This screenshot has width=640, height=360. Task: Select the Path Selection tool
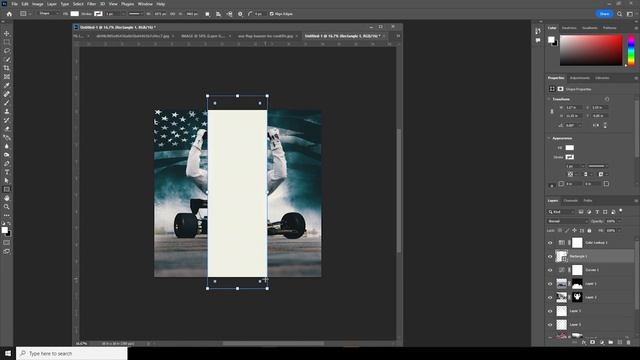tap(7, 180)
